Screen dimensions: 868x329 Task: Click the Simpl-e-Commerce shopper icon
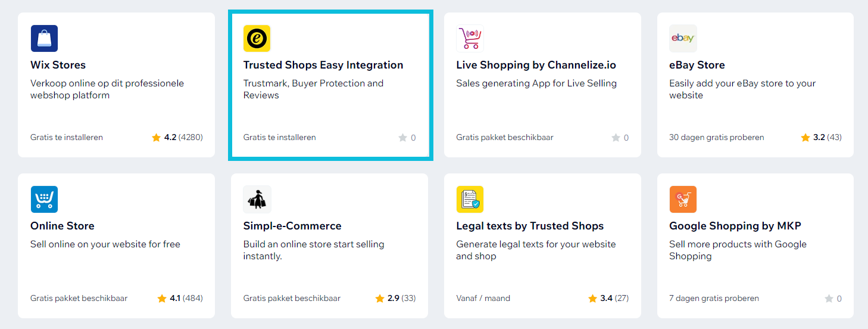(257, 200)
